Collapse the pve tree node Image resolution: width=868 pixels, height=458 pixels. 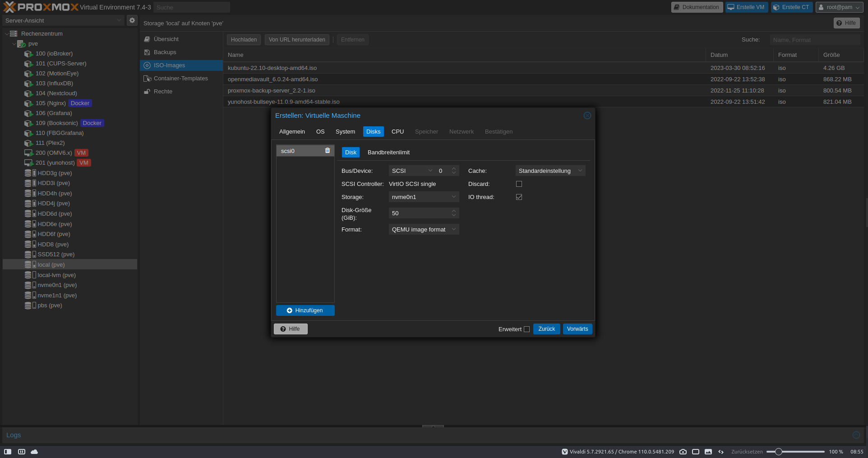click(14, 44)
